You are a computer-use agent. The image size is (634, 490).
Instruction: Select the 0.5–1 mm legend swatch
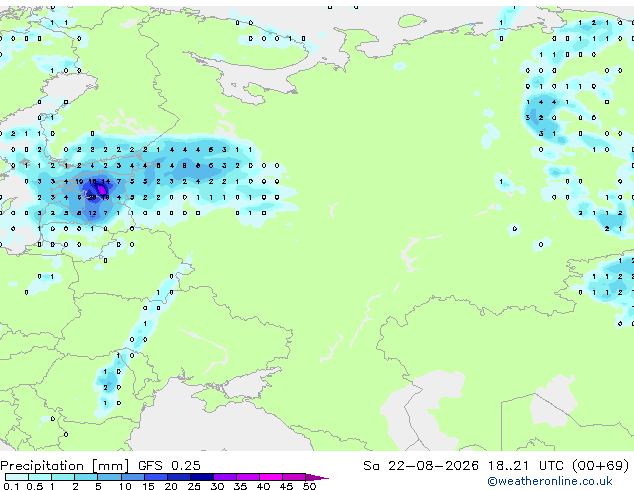coord(40,477)
